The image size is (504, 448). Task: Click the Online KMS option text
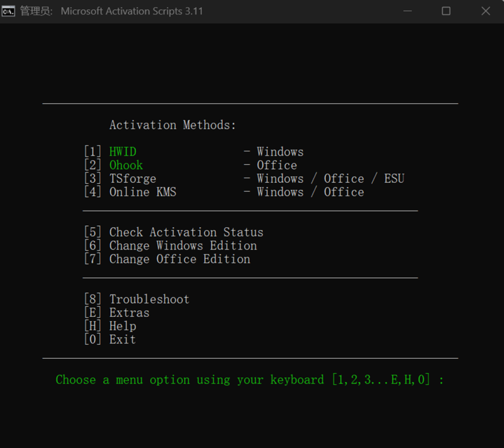(x=143, y=192)
